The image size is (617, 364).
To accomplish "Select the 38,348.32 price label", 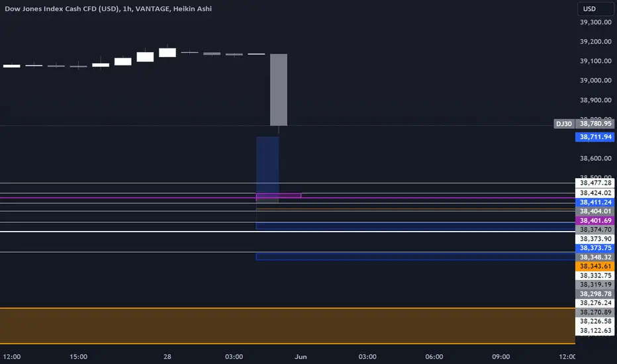I will click(x=595, y=257).
